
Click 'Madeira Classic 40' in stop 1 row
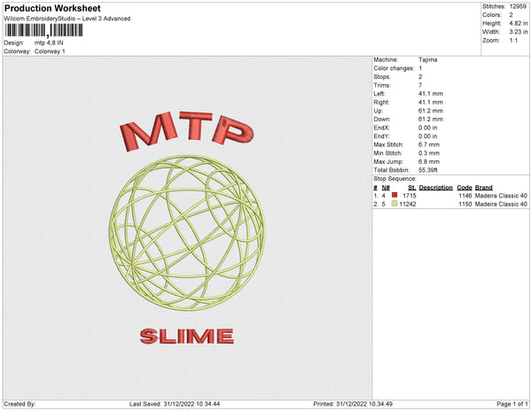[x=501, y=196]
